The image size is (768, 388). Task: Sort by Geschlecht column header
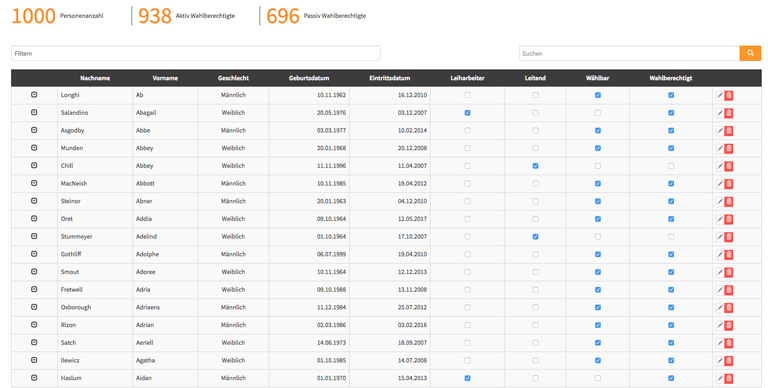(x=233, y=78)
